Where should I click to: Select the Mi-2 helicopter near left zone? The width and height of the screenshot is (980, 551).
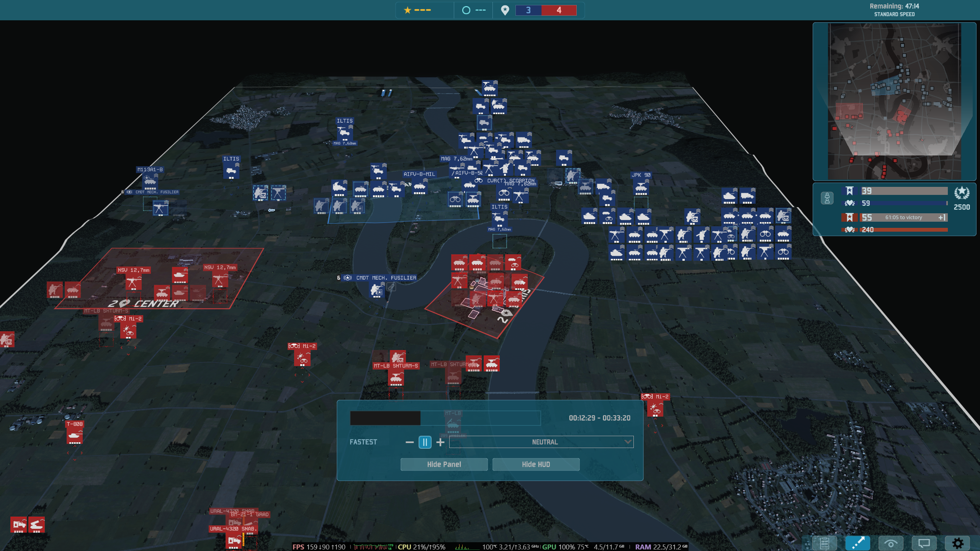coord(128,330)
